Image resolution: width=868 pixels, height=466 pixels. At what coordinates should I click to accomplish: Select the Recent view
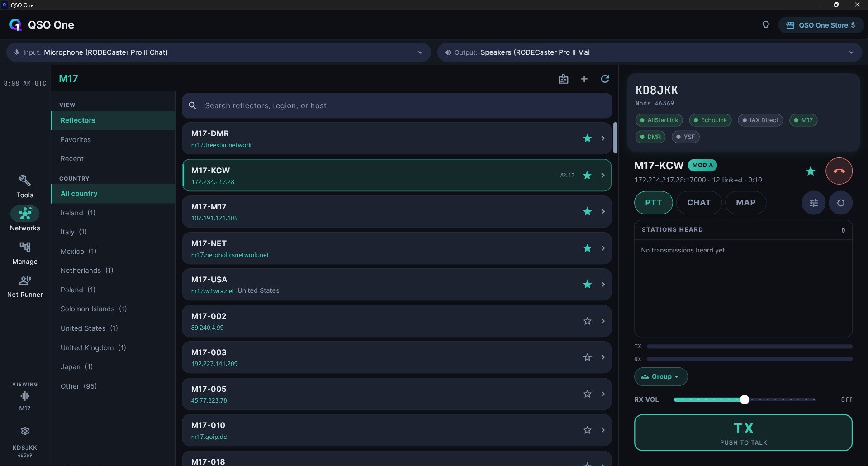click(x=113, y=159)
